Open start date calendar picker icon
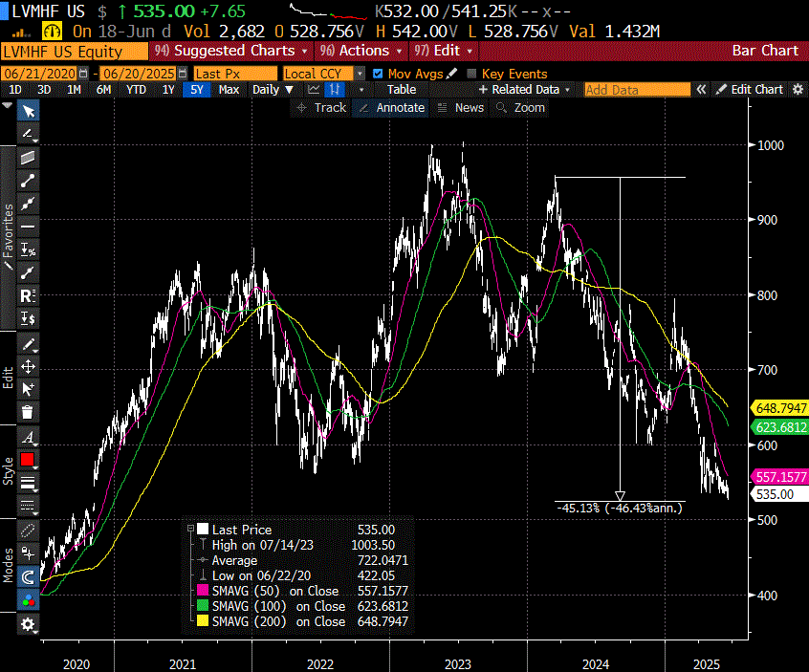This screenshot has width=809, height=672. pyautogui.click(x=83, y=74)
